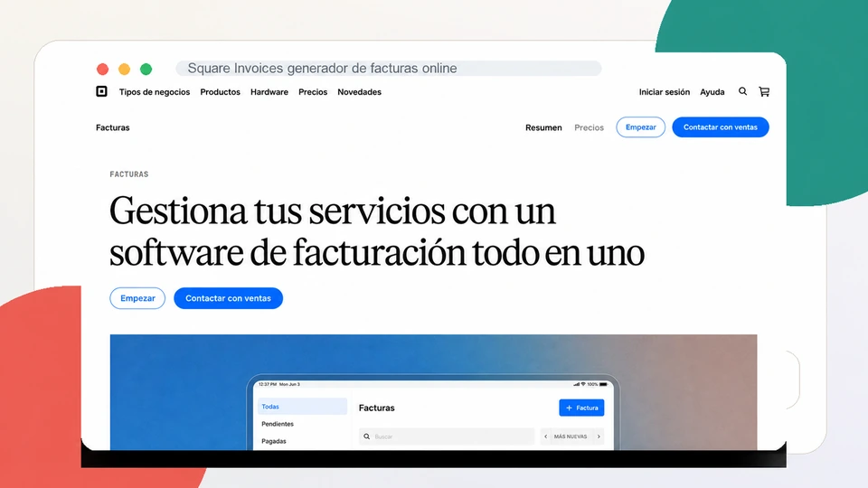Open the Ayuda link
The image size is (868, 488).
[712, 92]
